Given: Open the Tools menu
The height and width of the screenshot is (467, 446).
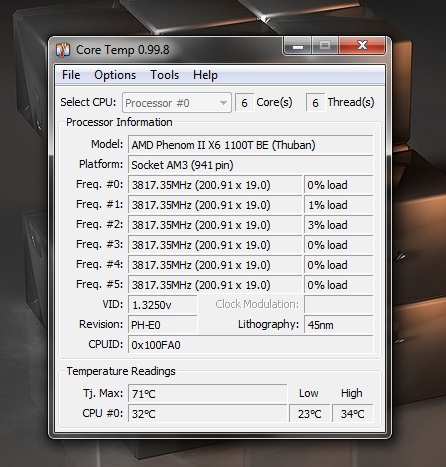Looking at the screenshot, I should coord(164,75).
